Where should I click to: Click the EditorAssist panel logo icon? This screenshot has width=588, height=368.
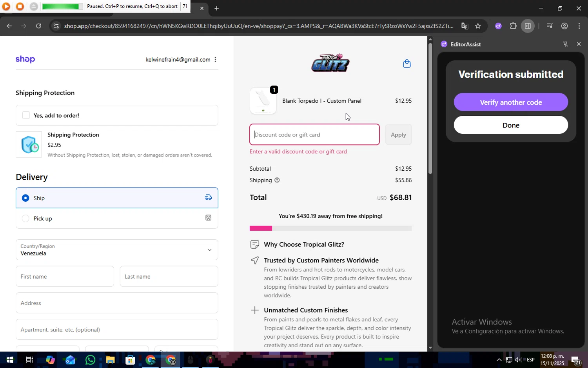click(444, 44)
